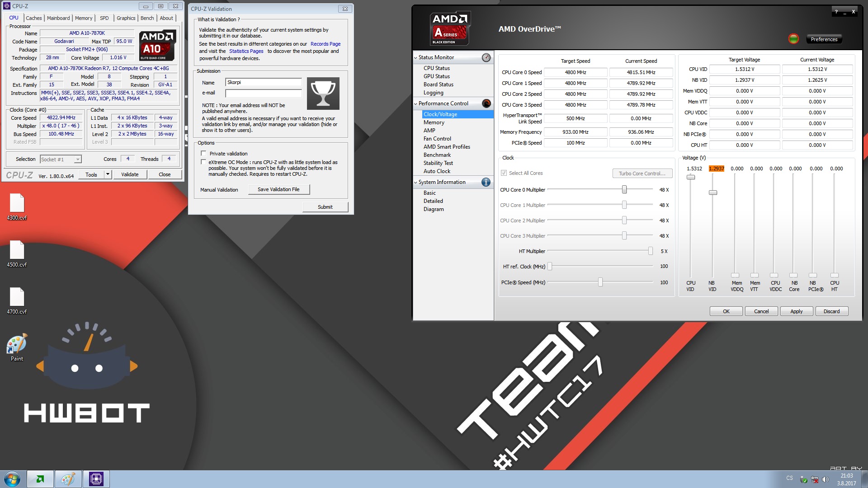The height and width of the screenshot is (488, 868).
Task: Collapse the Performance Control section
Action: point(416,104)
